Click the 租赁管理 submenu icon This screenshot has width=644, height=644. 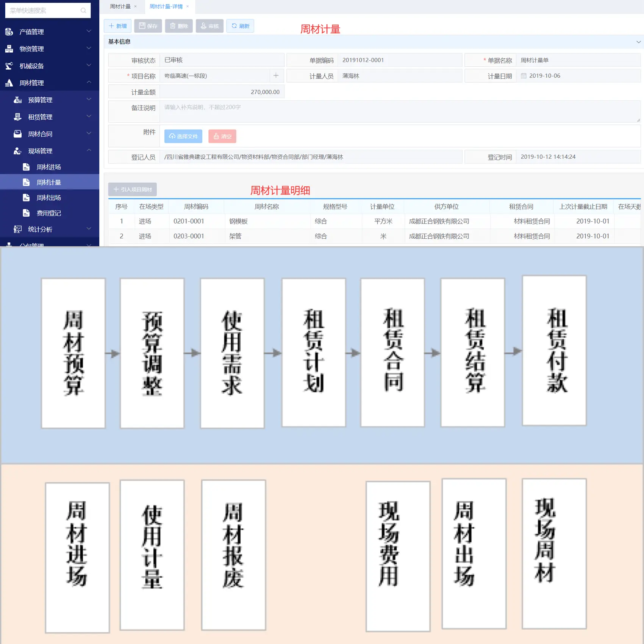(x=17, y=117)
